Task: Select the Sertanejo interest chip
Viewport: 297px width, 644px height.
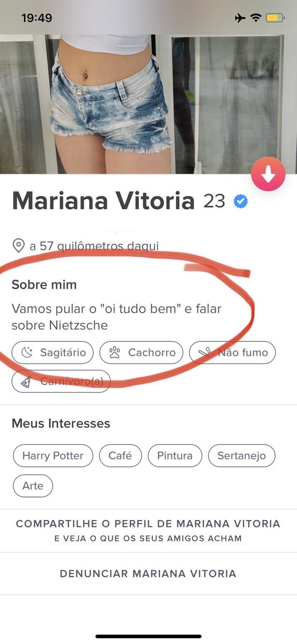Action: coord(241,456)
